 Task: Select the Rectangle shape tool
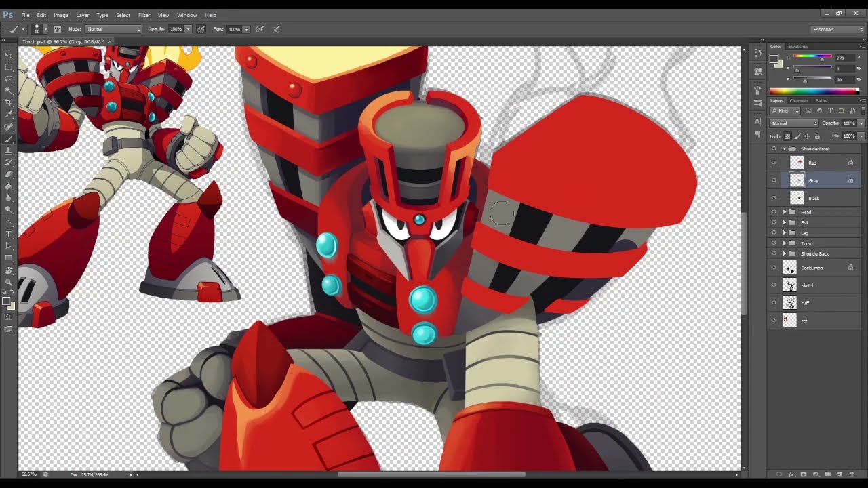9,258
